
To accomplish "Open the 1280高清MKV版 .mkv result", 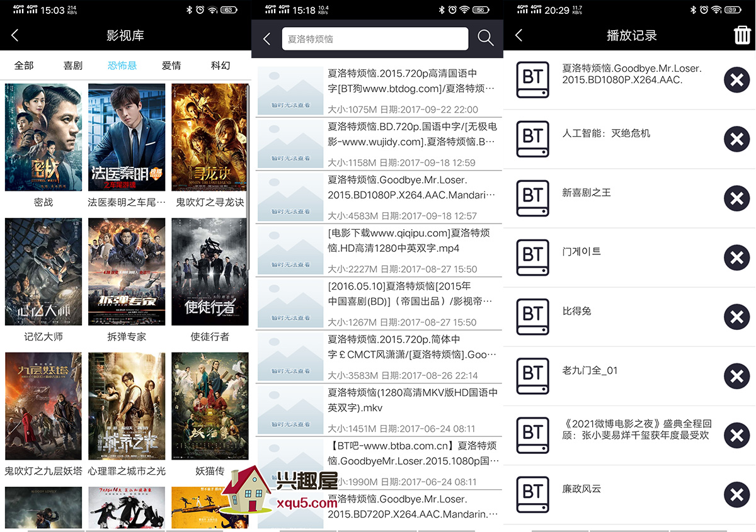I will tap(379, 410).
